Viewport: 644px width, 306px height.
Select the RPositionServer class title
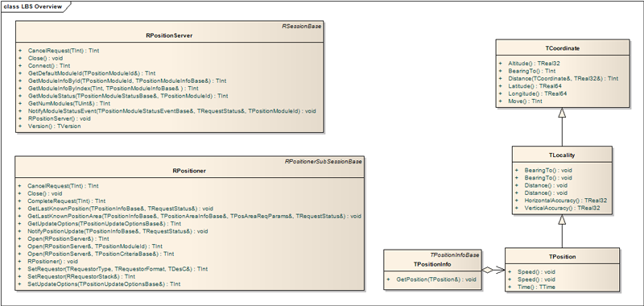[x=169, y=35]
